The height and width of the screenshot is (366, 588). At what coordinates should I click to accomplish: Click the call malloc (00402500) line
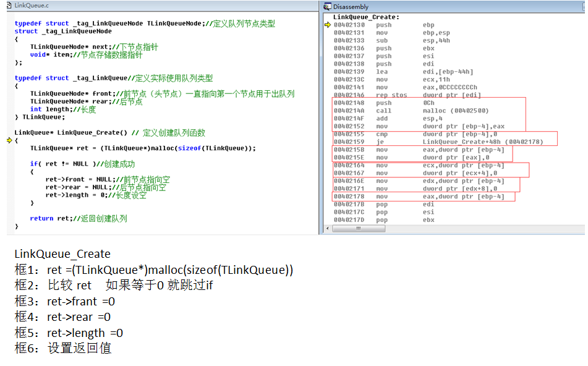411,111
